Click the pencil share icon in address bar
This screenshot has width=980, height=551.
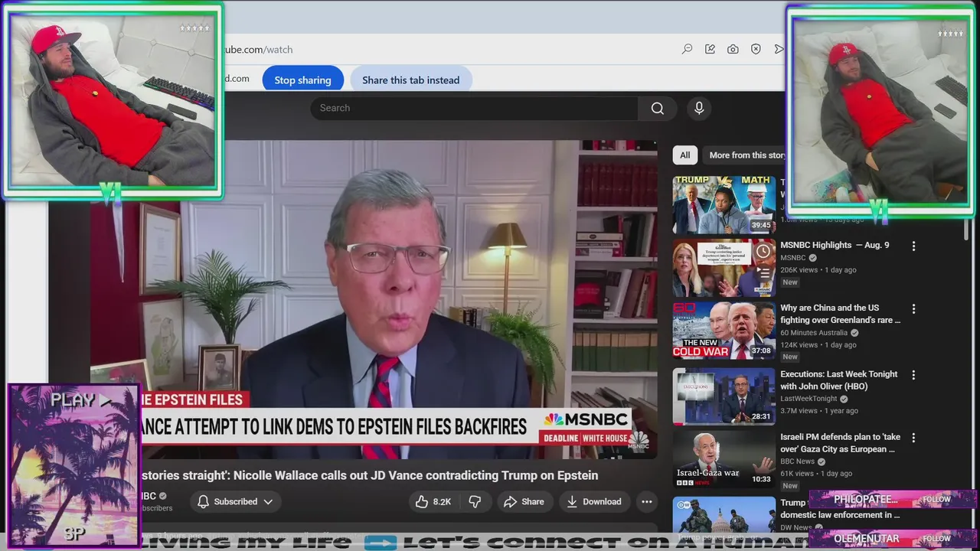pyautogui.click(x=710, y=49)
